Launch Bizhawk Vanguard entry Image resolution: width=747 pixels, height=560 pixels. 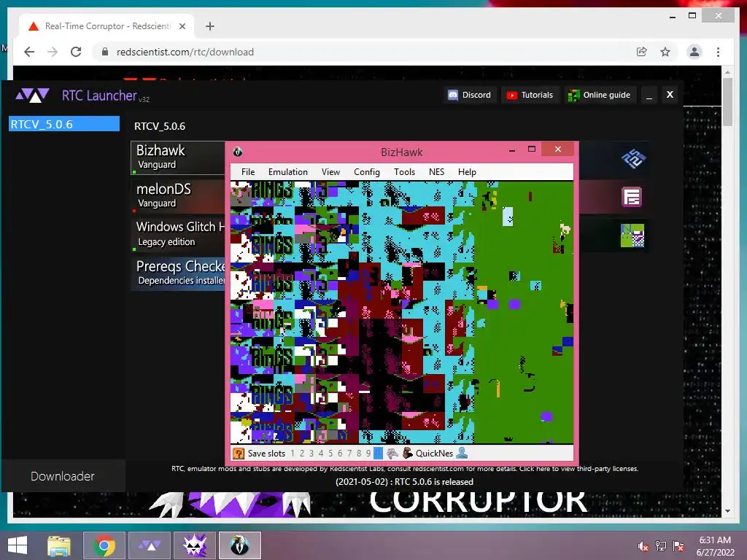pos(178,157)
